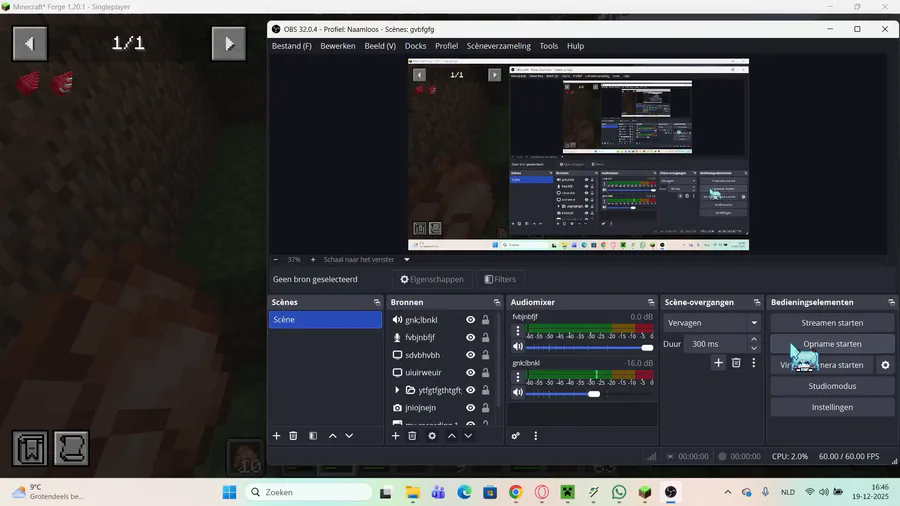Zoom out the preview with minus
This screenshot has width=900, height=506.
[x=276, y=259]
